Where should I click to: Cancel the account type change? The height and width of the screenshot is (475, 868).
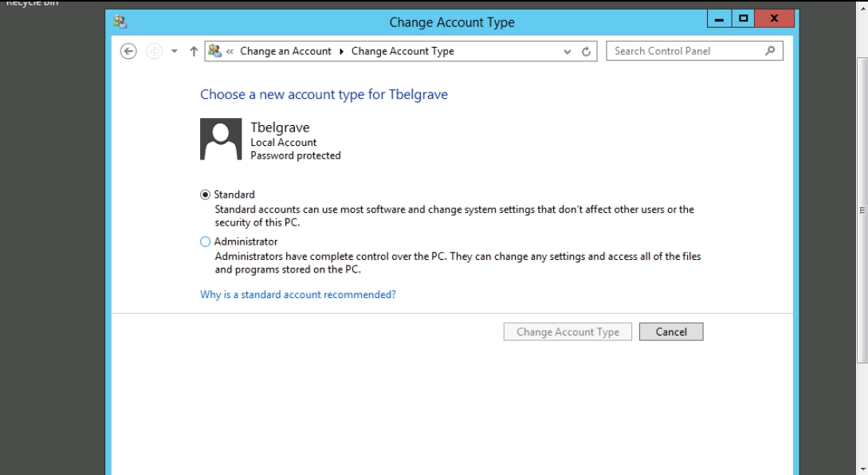click(x=671, y=332)
